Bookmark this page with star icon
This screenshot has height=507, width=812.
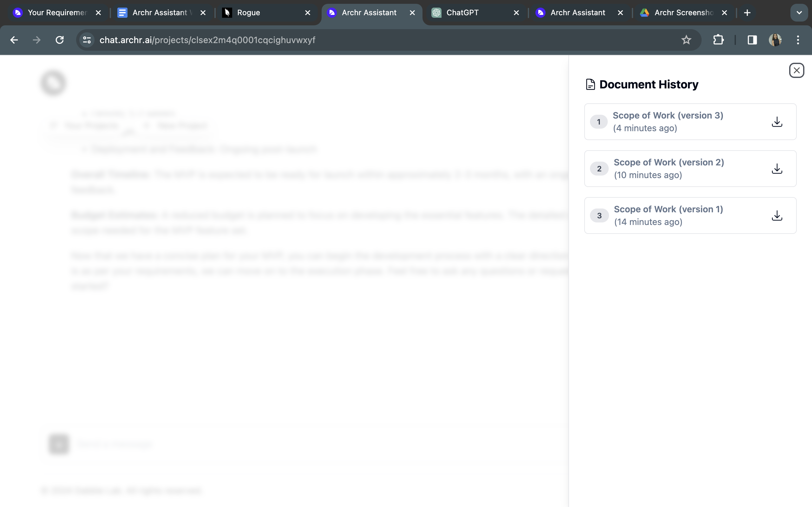click(x=686, y=40)
